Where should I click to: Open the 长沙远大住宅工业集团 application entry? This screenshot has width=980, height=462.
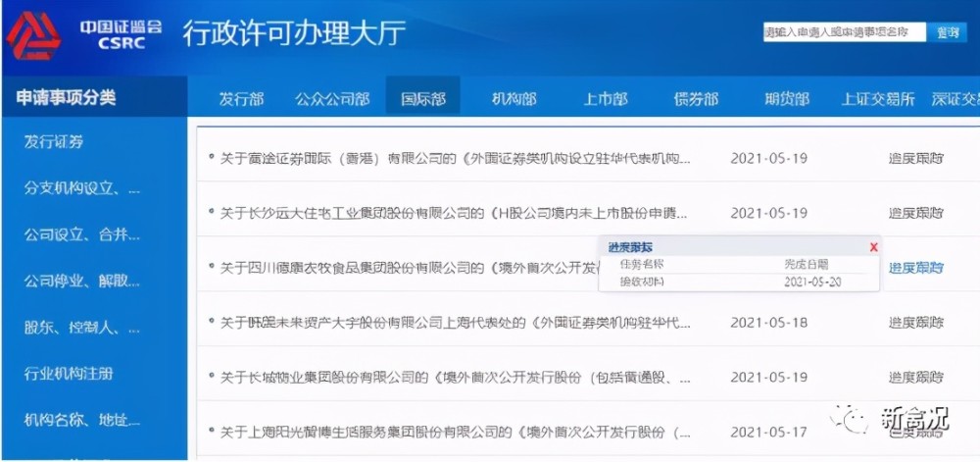(x=454, y=213)
